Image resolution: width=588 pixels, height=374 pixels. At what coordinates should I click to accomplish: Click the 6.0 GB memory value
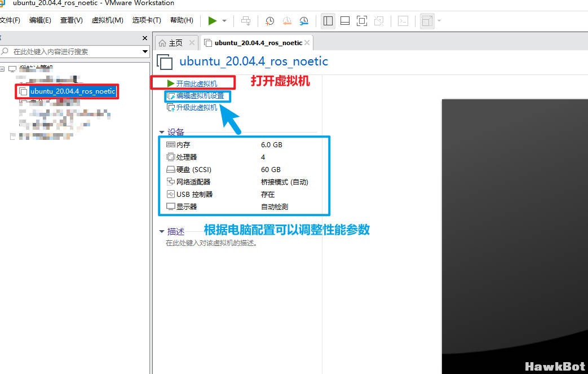tap(272, 145)
